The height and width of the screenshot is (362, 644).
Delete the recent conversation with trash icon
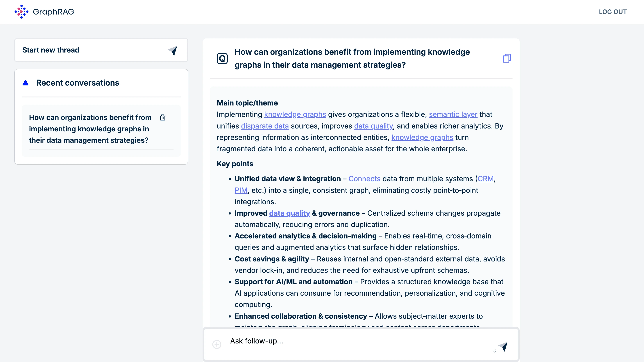[x=163, y=117]
